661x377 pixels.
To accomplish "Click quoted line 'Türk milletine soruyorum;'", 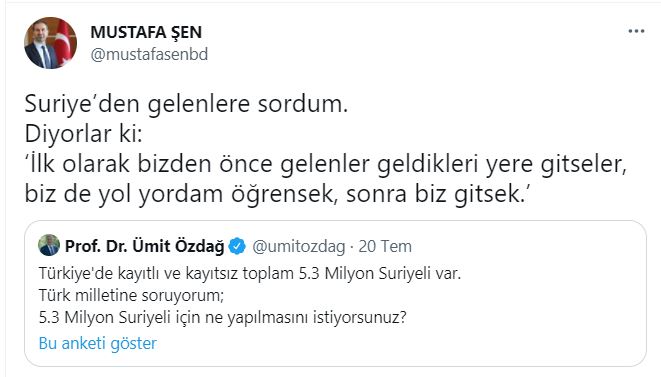I will point(131,295).
